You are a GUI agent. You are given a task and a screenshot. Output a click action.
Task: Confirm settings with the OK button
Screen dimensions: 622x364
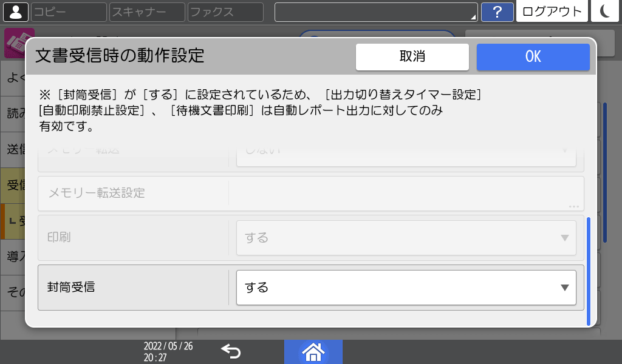533,56
